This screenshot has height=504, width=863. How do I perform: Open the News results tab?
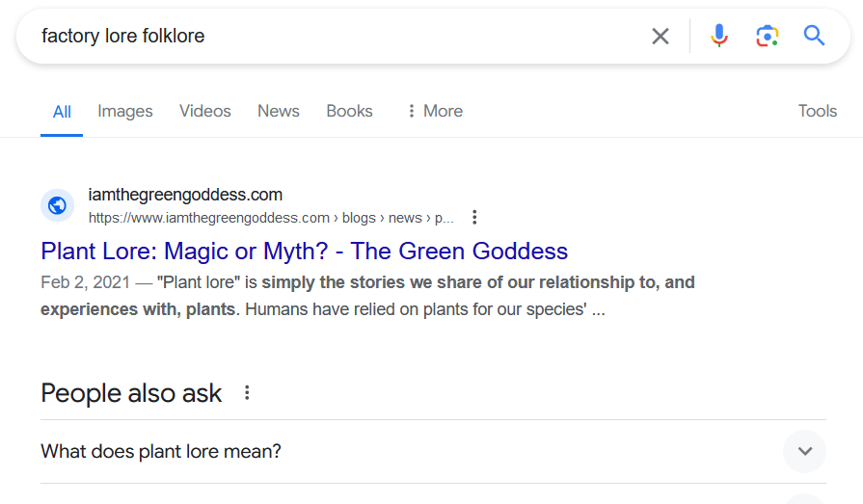279,111
